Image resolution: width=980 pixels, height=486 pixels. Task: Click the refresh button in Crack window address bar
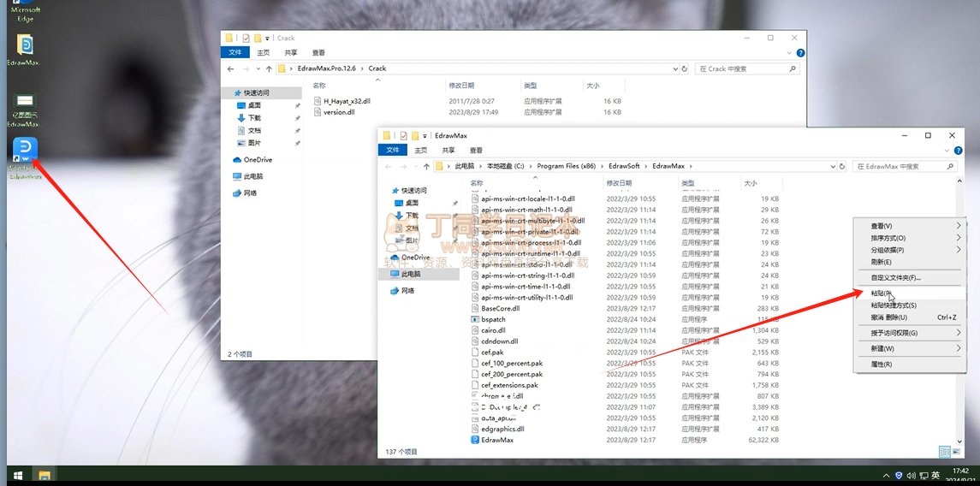683,68
